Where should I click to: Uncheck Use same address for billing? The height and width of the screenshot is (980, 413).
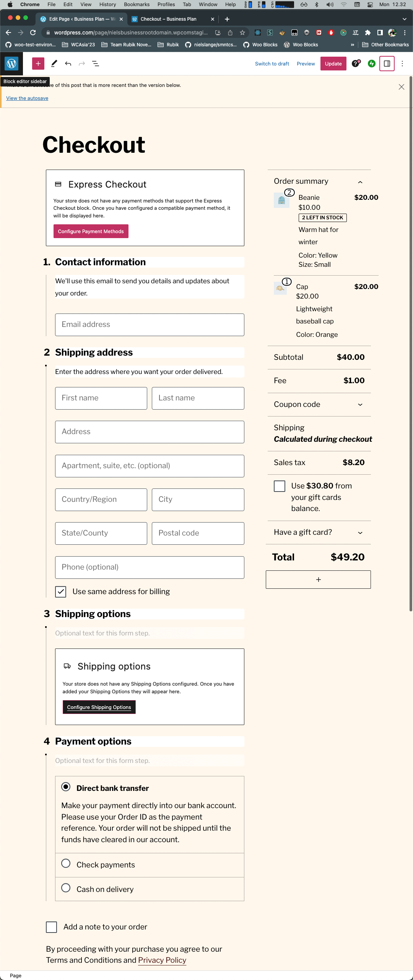coord(60,591)
